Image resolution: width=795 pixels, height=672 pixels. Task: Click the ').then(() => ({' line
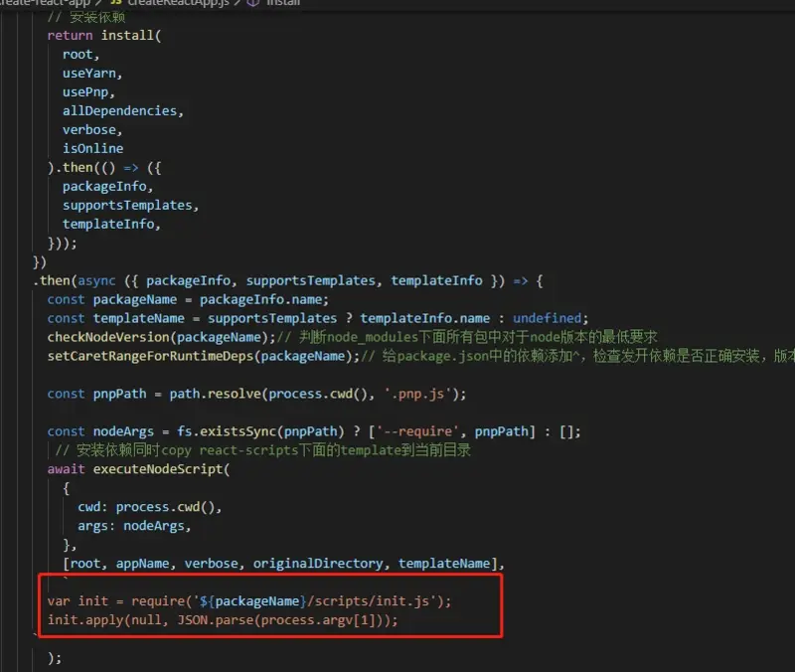104,168
